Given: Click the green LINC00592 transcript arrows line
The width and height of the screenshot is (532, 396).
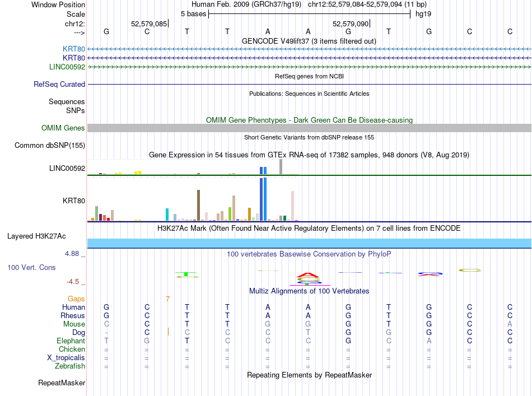Looking at the screenshot, I should click(x=310, y=67).
